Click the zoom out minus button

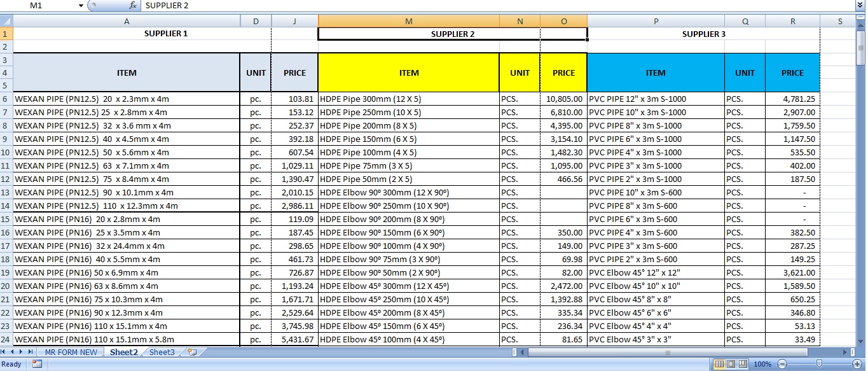[782, 364]
